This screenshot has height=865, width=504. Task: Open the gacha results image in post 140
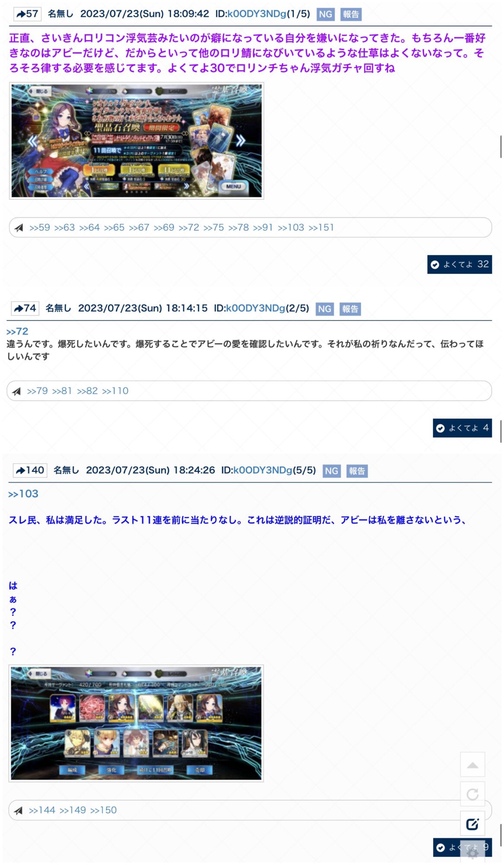[136, 723]
